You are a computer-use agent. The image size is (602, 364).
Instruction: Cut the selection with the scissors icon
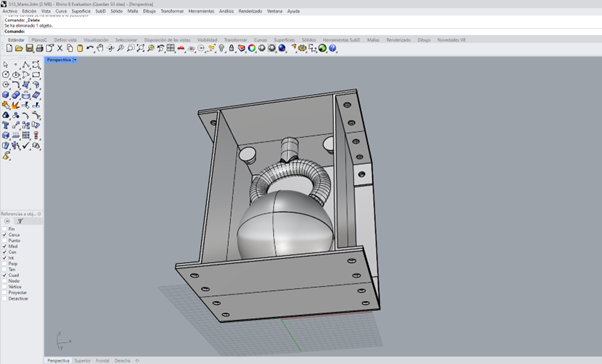pos(60,48)
